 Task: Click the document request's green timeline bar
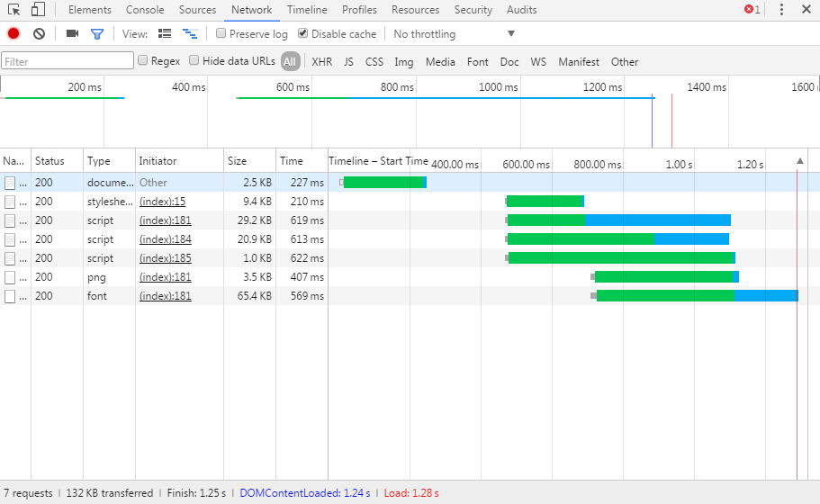tap(383, 183)
